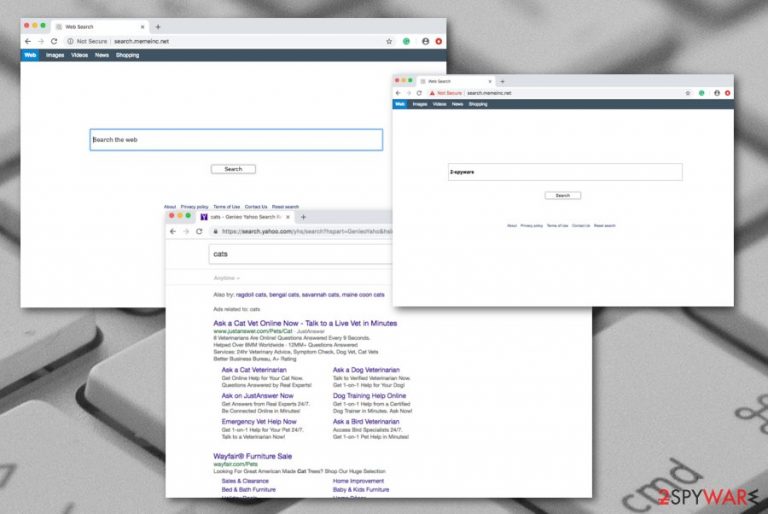
Task: Open the profile icon in the right window toolbar
Action: [717, 93]
